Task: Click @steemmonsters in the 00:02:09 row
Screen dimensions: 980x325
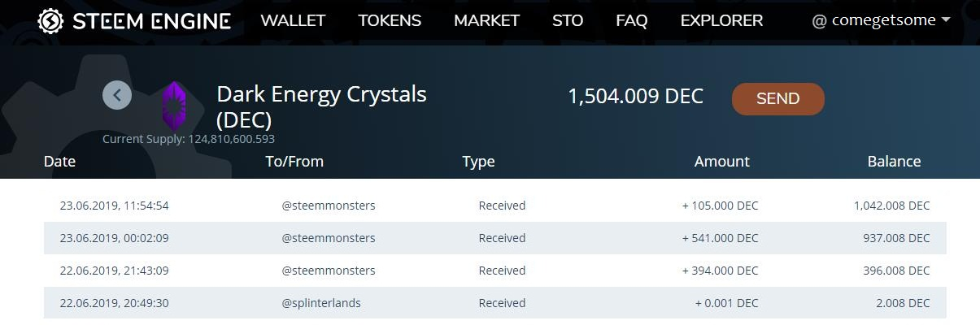Action: [x=329, y=238]
